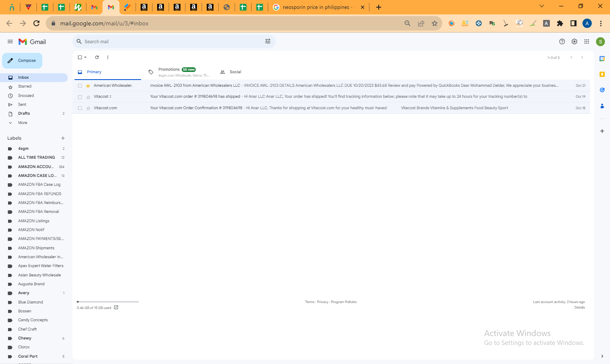
Task: Click the Gmail logo
Action: point(32,41)
